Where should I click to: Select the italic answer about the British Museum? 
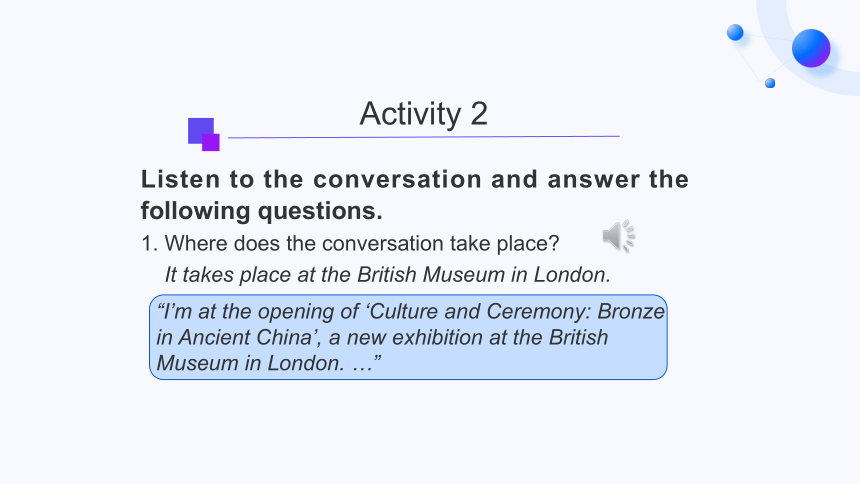pos(388,274)
